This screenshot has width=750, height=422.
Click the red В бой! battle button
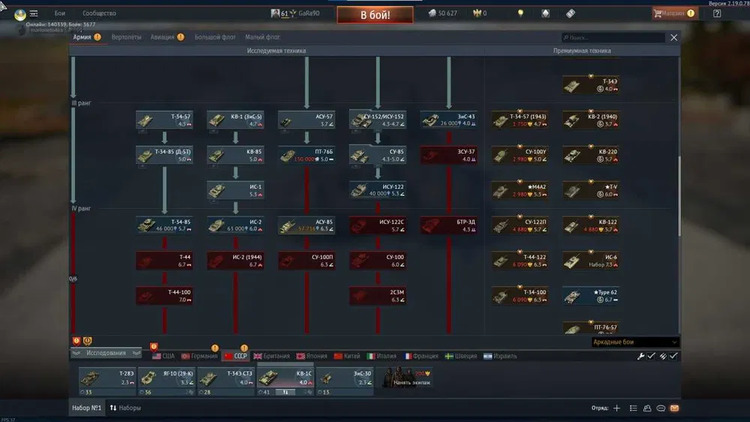(x=375, y=15)
